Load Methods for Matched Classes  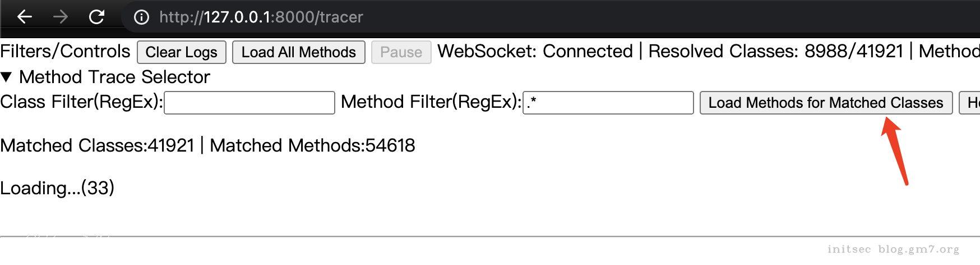(826, 103)
